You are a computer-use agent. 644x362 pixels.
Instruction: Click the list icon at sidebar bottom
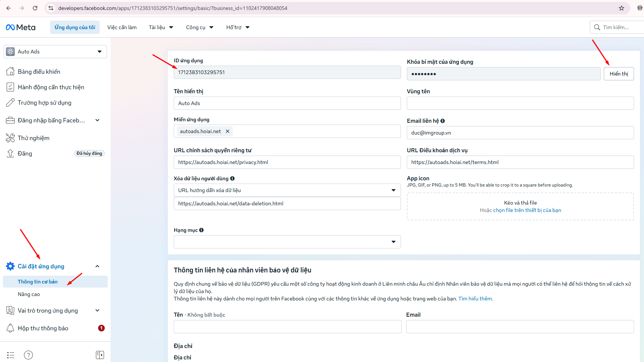[x=11, y=355]
